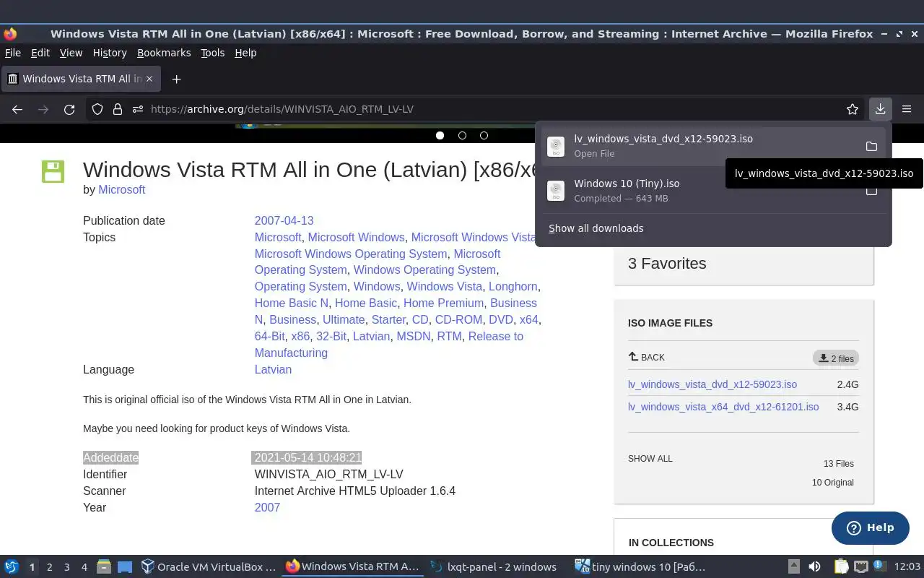
Task: Open the View menu
Action: point(71,53)
